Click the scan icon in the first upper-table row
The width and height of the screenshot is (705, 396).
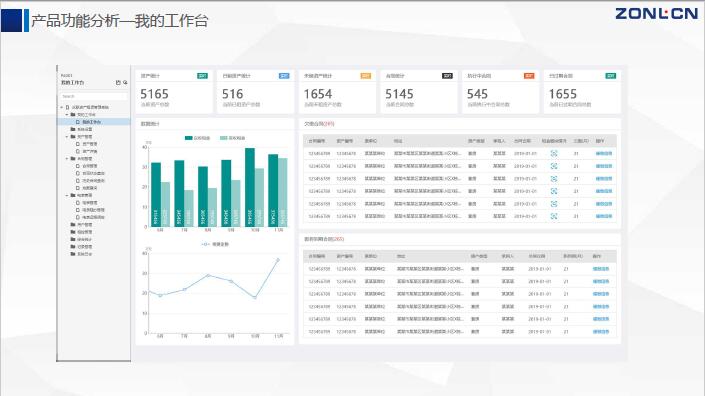(x=554, y=154)
